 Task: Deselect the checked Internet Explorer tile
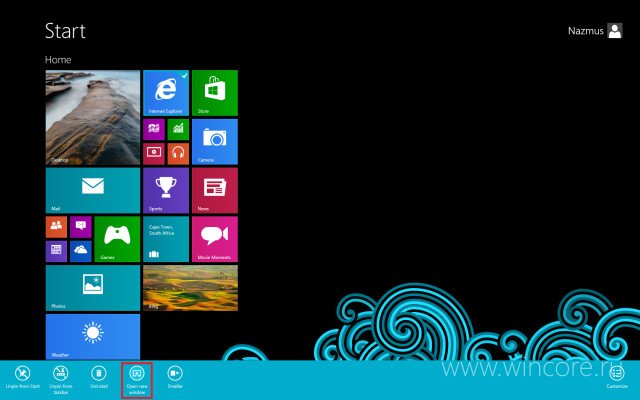pos(166,93)
